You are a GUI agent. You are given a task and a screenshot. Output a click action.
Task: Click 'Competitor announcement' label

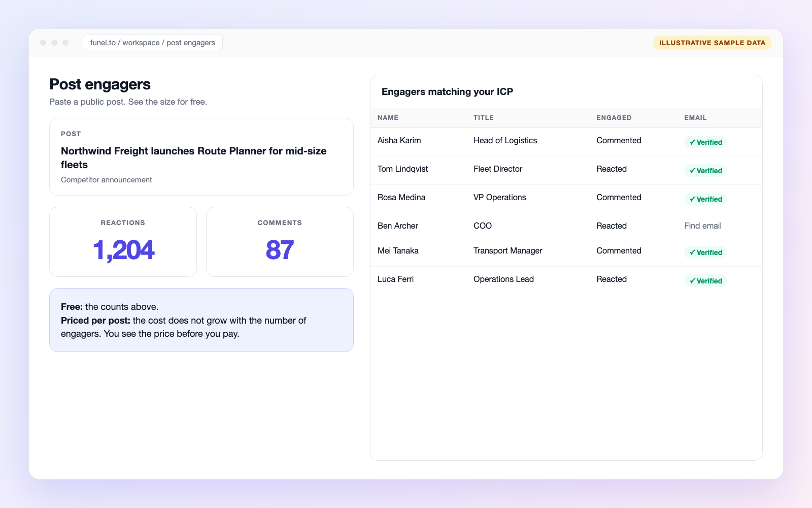pos(107,180)
